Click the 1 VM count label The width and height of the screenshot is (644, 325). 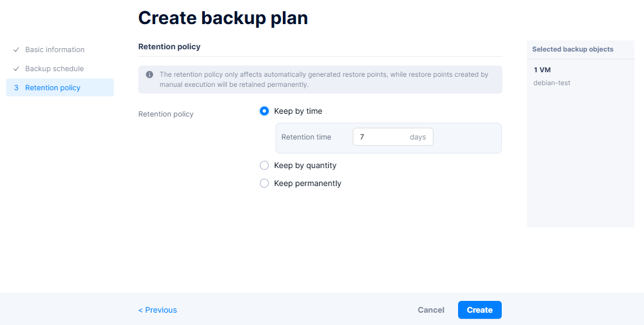pyautogui.click(x=543, y=70)
